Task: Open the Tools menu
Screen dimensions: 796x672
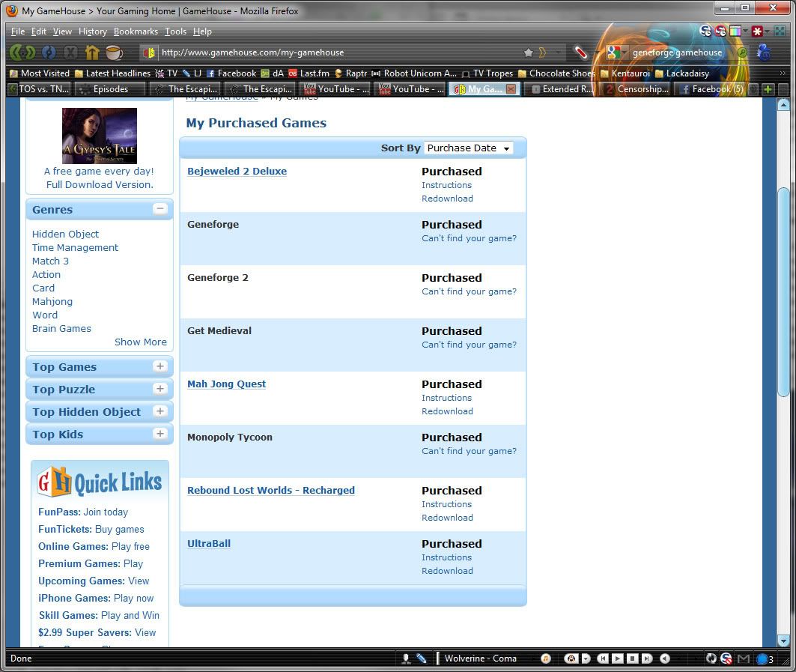Action: click(x=175, y=31)
